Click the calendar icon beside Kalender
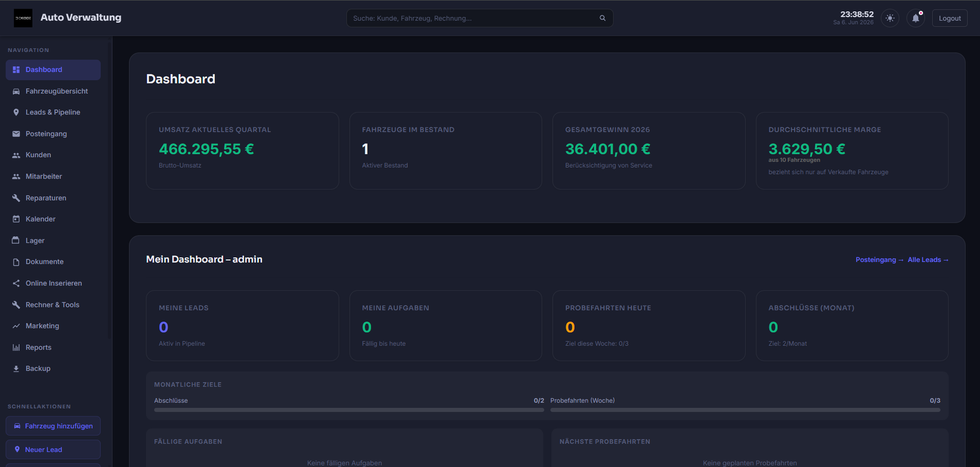980x467 pixels. coord(17,219)
